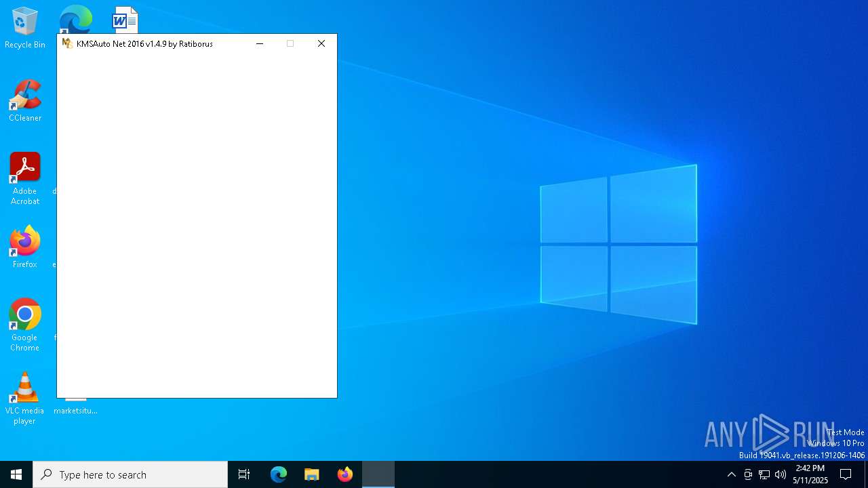
Task: Open the network status tray icon
Action: pos(764,474)
